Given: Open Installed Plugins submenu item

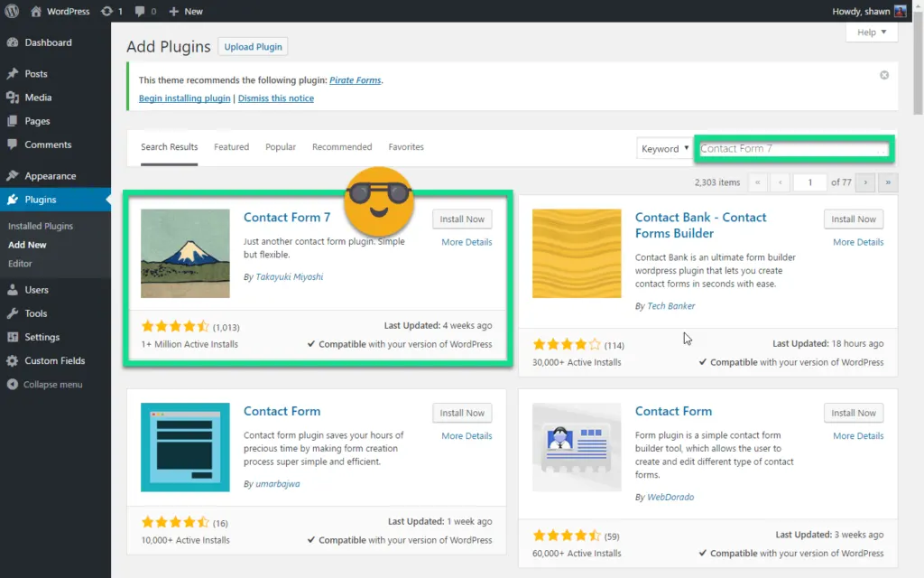Looking at the screenshot, I should 41,226.
